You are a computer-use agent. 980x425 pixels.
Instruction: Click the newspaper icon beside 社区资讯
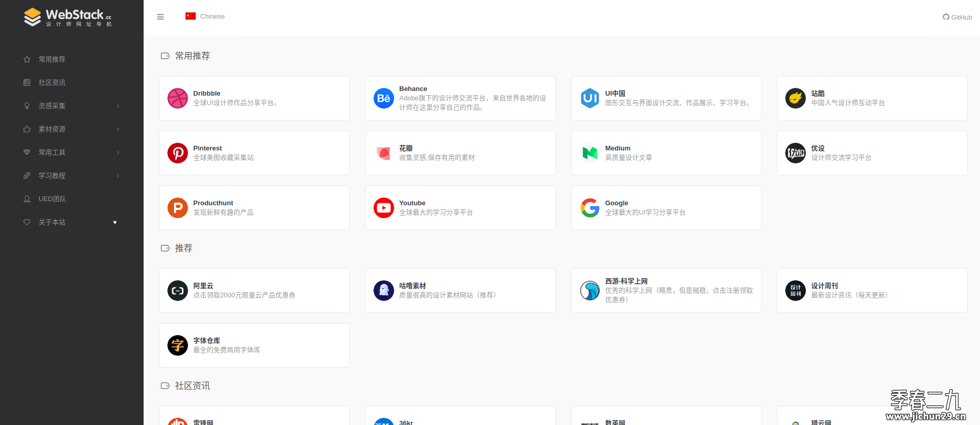(27, 83)
